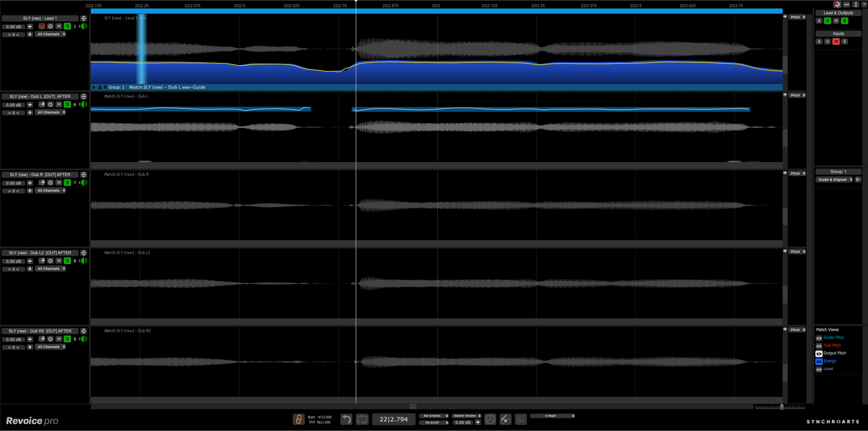Click the orange link icon in transport bar

click(298, 420)
